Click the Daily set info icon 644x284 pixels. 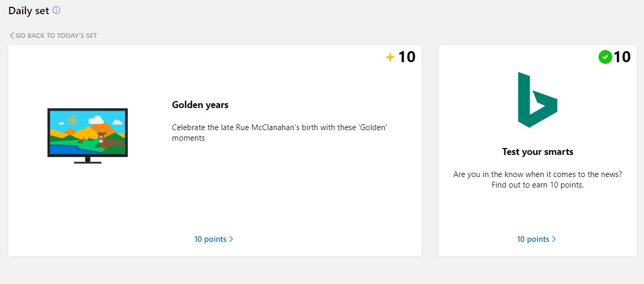(56, 10)
